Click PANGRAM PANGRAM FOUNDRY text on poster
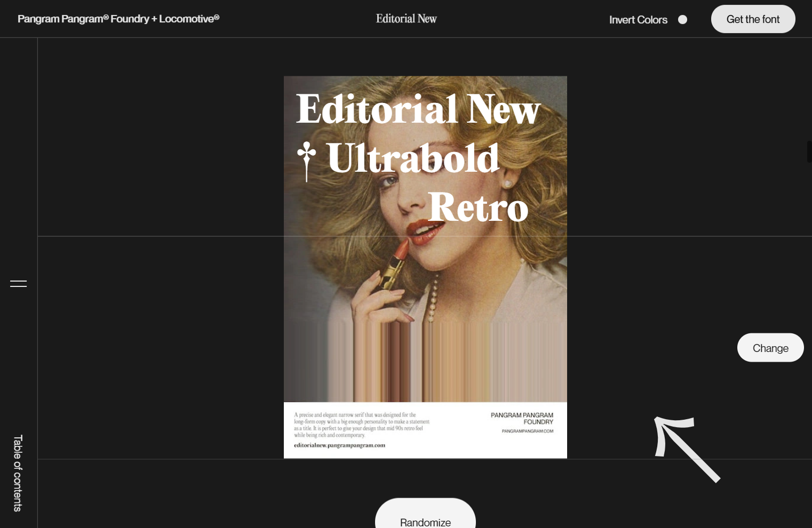The image size is (812, 528). pyautogui.click(x=522, y=418)
